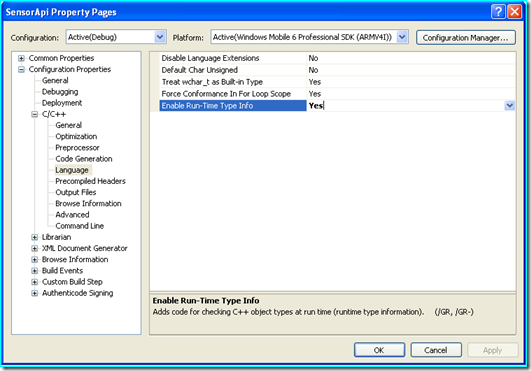Image resolution: width=531 pixels, height=371 pixels.
Task: Open dropdown arrow for Enable Run-Time Type Info
Action: coord(510,106)
